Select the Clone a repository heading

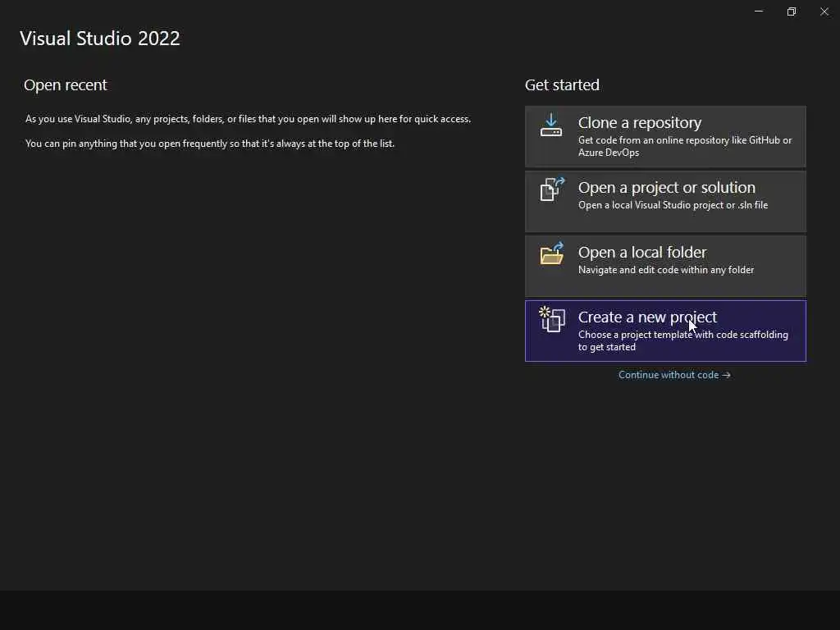pos(640,123)
